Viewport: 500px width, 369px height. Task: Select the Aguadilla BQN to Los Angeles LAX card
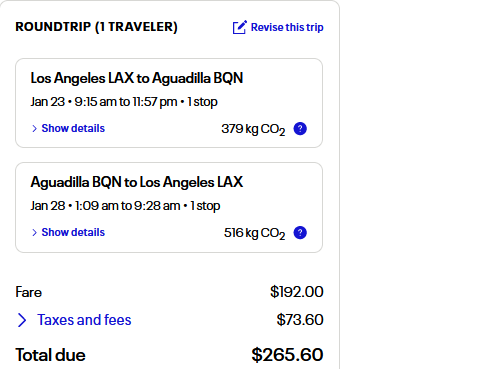pos(169,207)
